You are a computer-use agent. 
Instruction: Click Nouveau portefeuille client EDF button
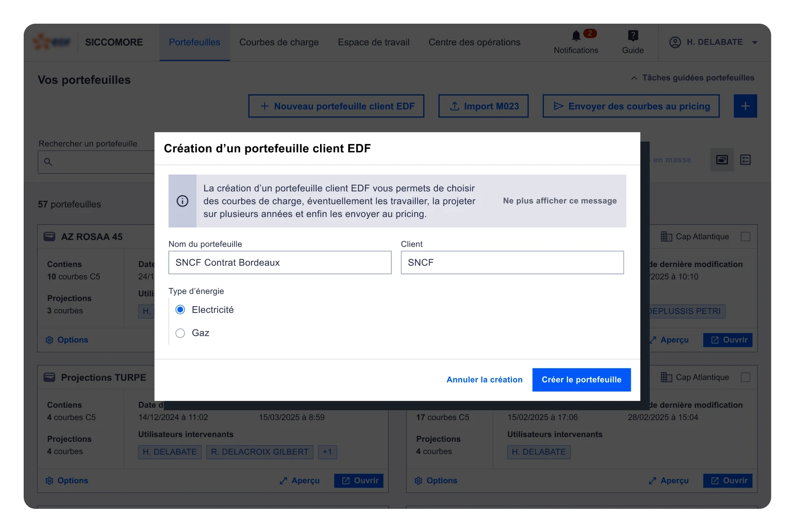(336, 106)
